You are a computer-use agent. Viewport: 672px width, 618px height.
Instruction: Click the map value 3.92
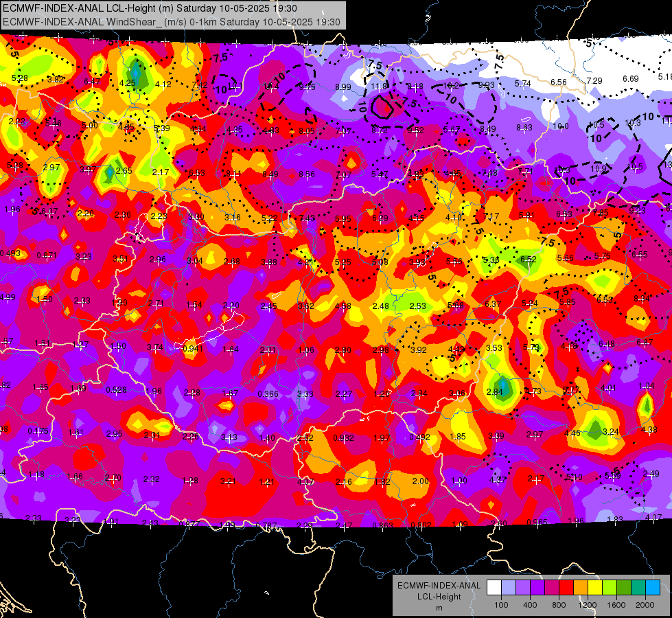tap(419, 350)
